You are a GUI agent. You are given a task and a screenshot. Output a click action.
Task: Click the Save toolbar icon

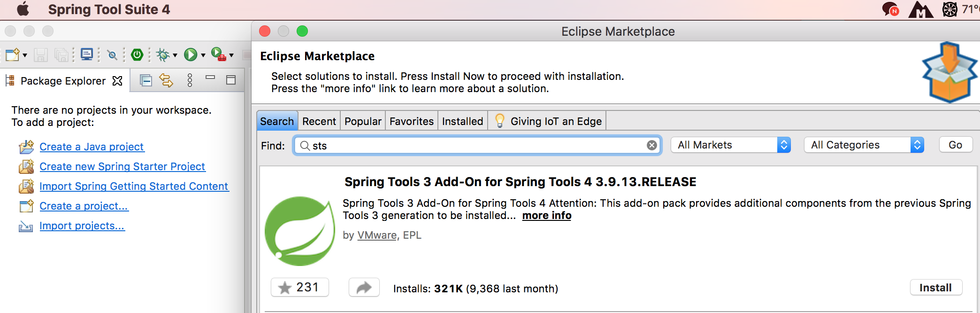pos(40,55)
